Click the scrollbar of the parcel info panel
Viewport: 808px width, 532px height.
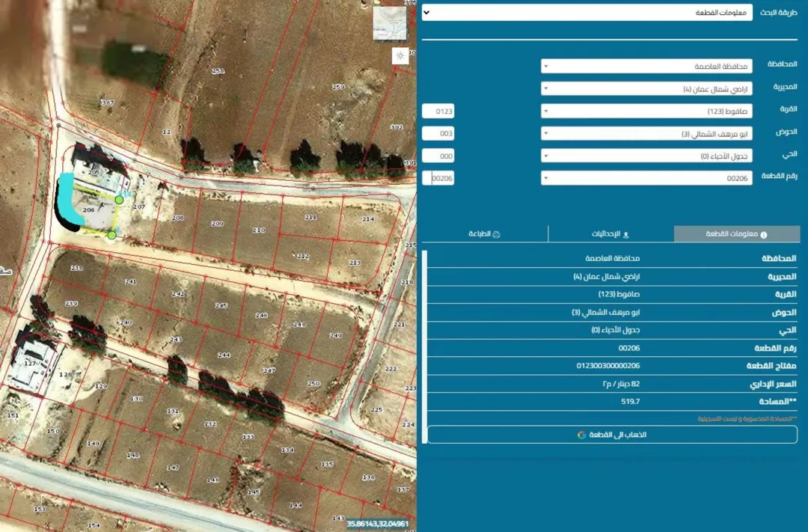[424, 346]
